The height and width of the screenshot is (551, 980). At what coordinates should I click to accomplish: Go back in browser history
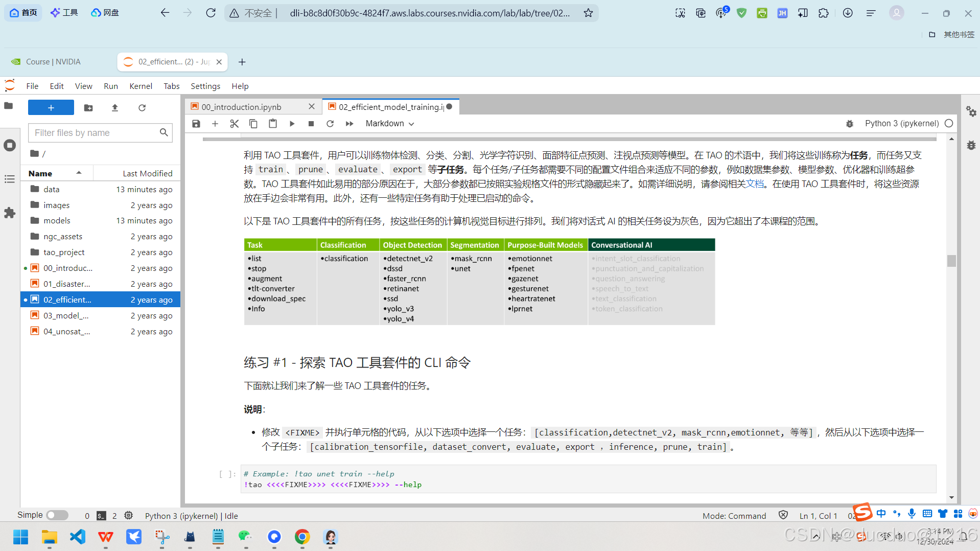(x=165, y=13)
